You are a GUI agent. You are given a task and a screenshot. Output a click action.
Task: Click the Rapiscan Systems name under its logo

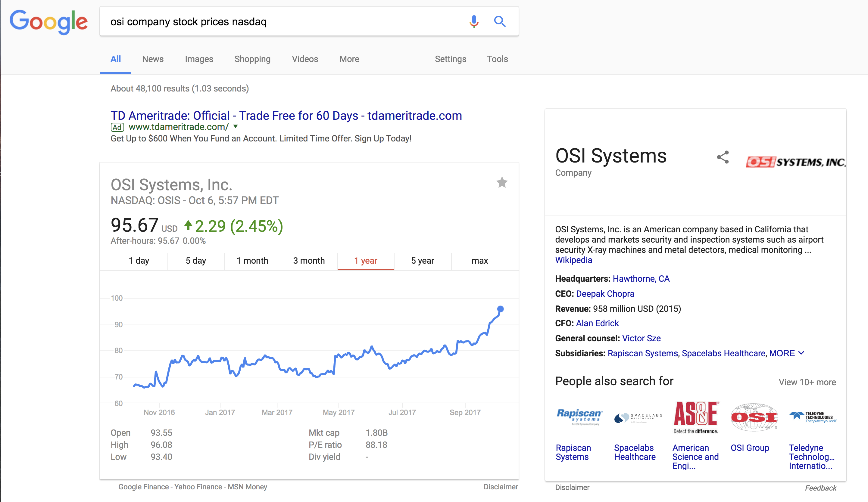tap(573, 452)
